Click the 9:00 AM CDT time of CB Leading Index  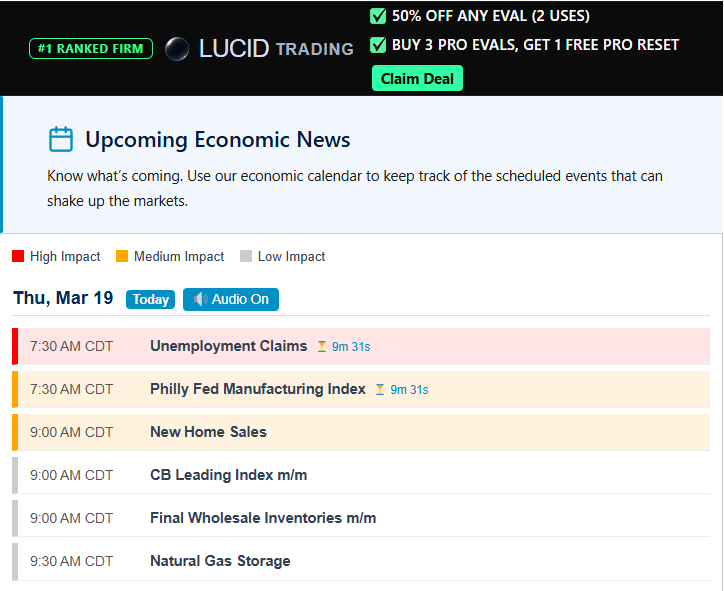[x=72, y=475]
